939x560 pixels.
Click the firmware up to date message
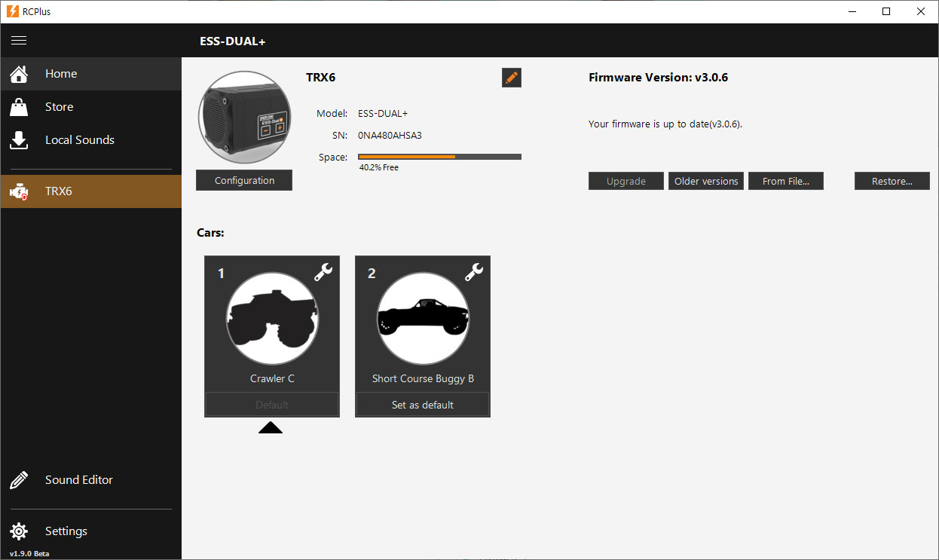pyautogui.click(x=665, y=124)
